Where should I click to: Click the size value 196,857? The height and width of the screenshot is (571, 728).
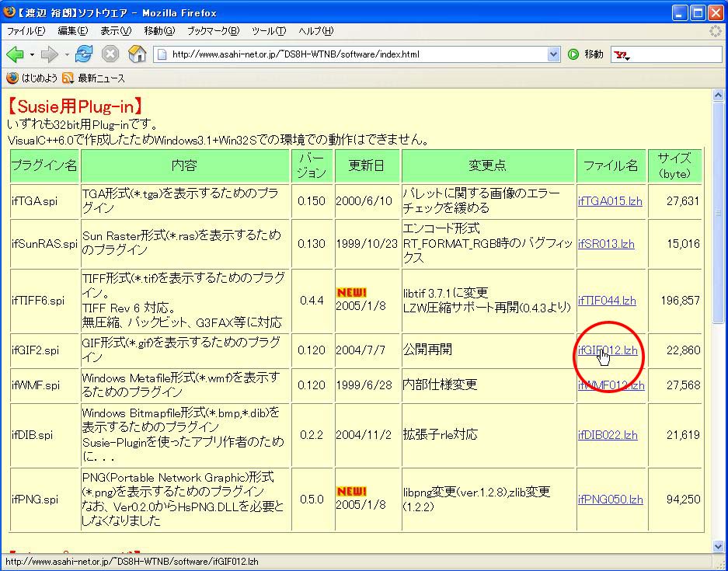tap(680, 301)
